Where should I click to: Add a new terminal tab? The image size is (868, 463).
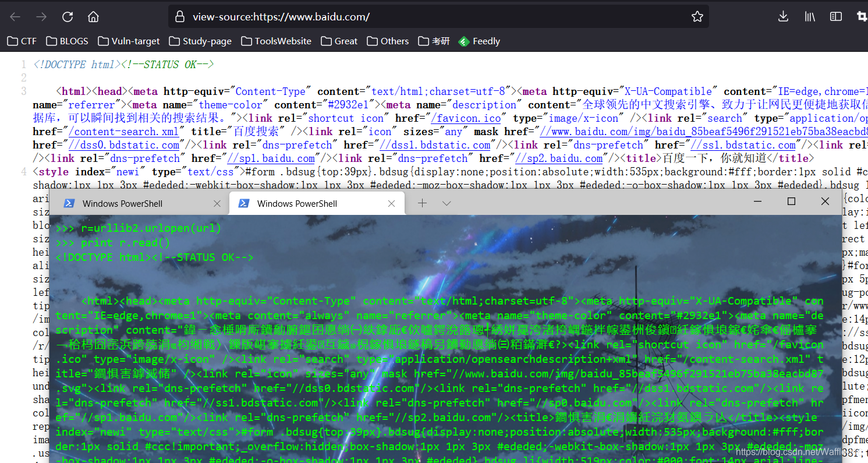423,203
